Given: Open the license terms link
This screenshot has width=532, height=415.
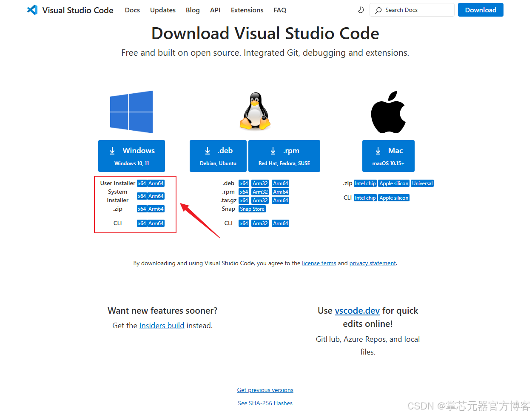Looking at the screenshot, I should [319, 263].
